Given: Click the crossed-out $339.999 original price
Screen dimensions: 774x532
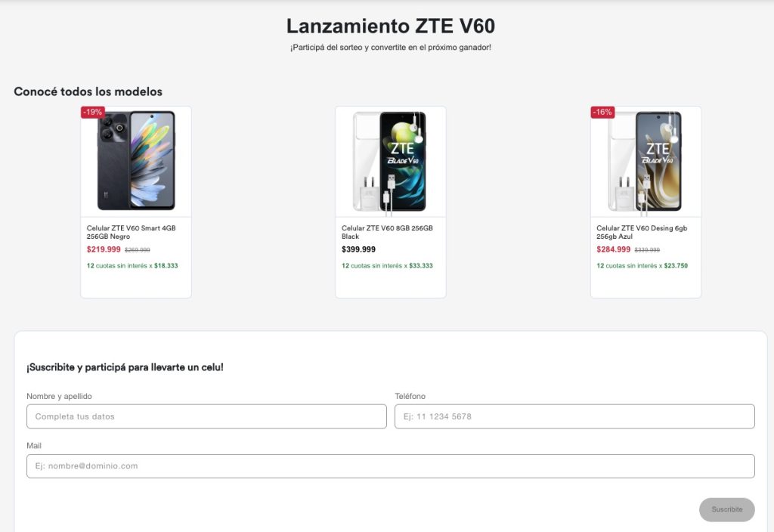Looking at the screenshot, I should [647, 250].
